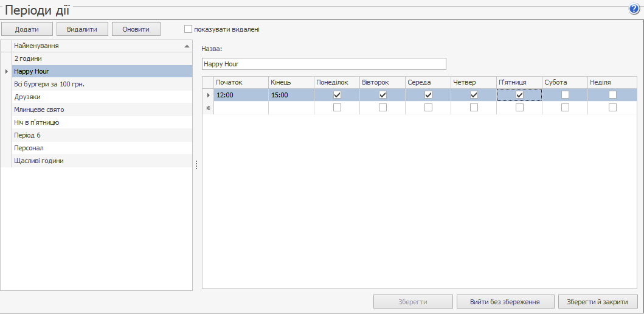Click the Додати button

point(27,29)
